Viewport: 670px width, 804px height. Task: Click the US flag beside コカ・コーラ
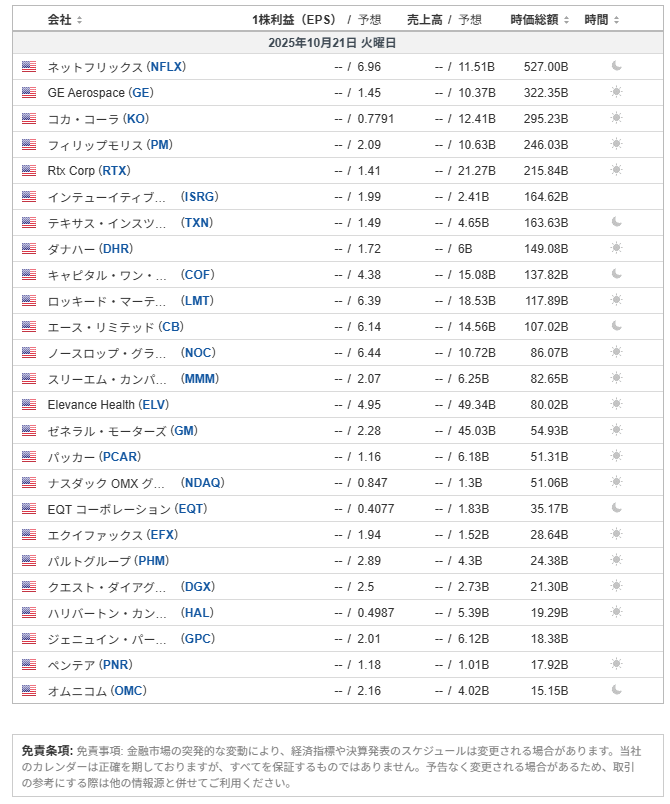[x=29, y=118]
